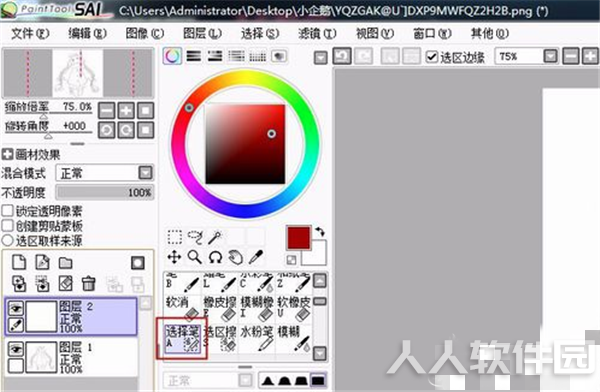
Task: Toggle the RGB slider panel icon
Action: pos(194,56)
